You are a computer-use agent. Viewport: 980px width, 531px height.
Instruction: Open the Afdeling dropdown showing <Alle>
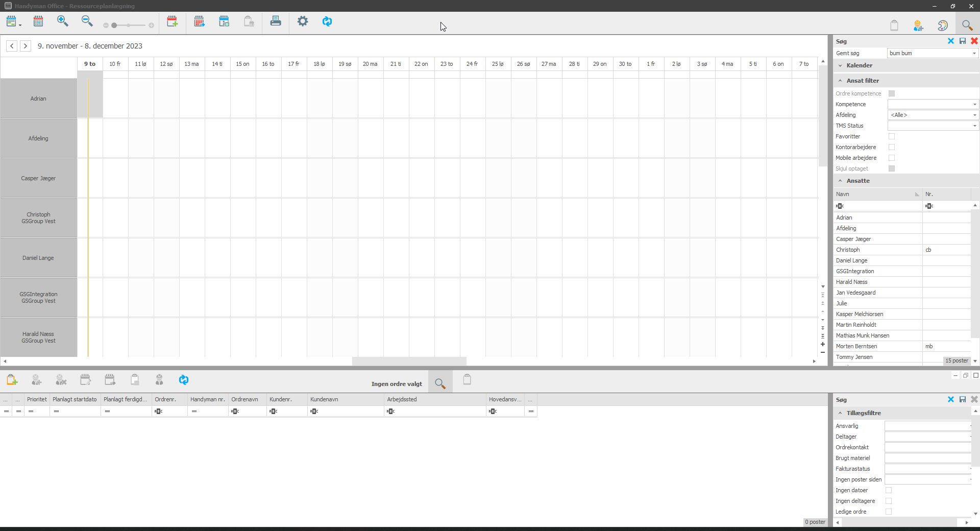coord(974,115)
